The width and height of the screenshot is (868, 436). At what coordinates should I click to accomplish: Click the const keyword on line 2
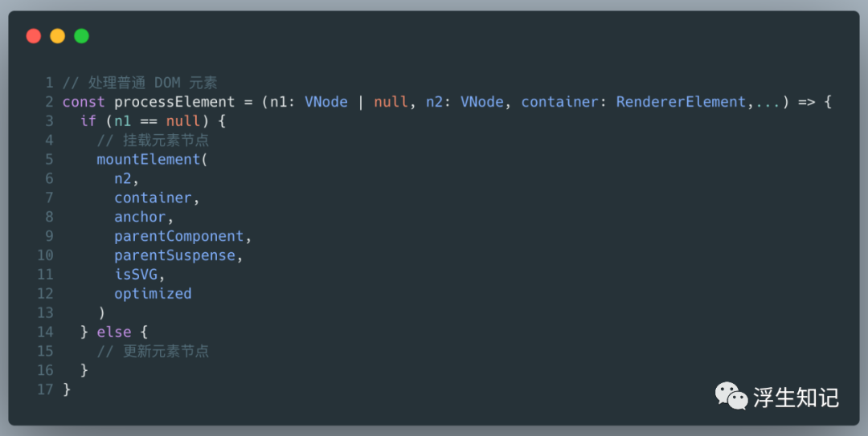pos(84,102)
